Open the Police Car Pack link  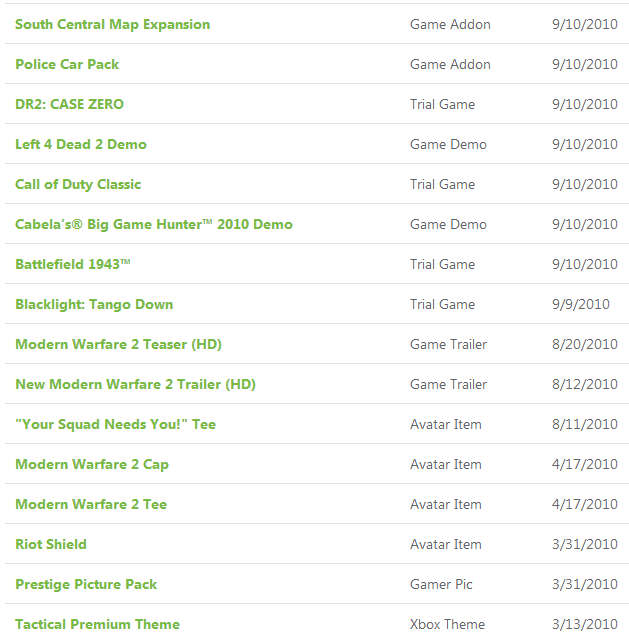coord(67,64)
